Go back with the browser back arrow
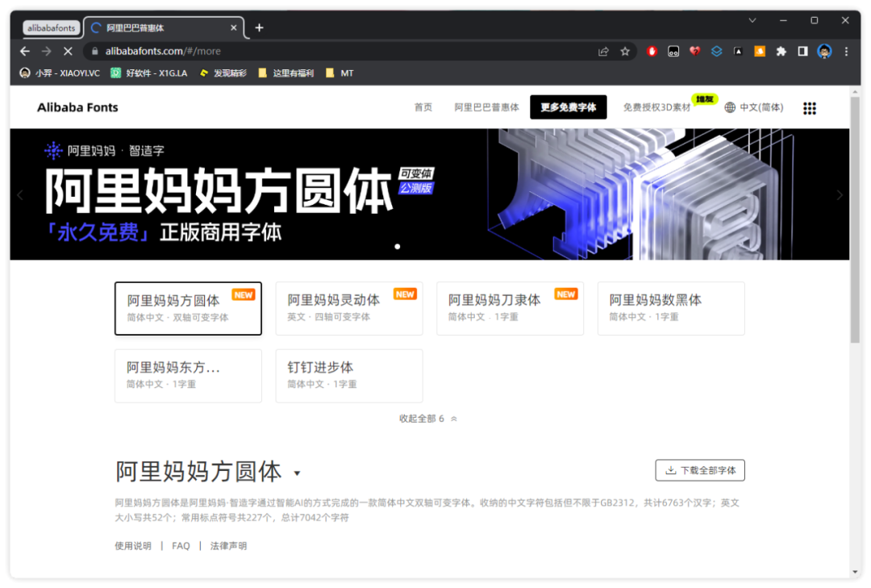 (x=25, y=51)
